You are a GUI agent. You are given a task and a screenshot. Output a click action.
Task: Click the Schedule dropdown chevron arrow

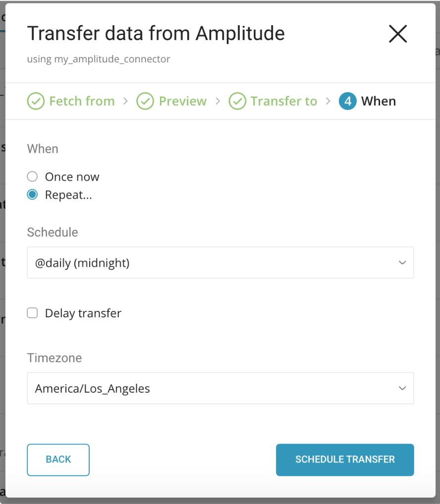(402, 263)
